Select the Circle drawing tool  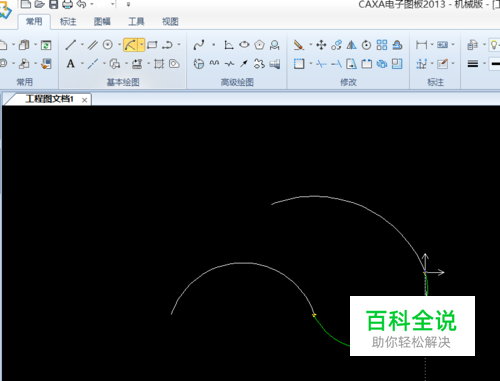108,45
